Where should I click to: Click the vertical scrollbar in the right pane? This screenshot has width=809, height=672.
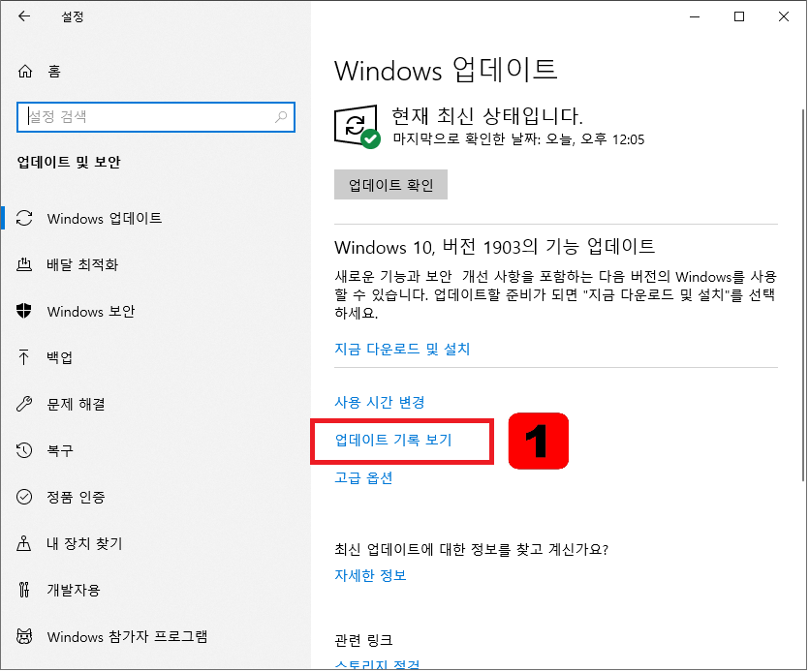click(x=803, y=295)
